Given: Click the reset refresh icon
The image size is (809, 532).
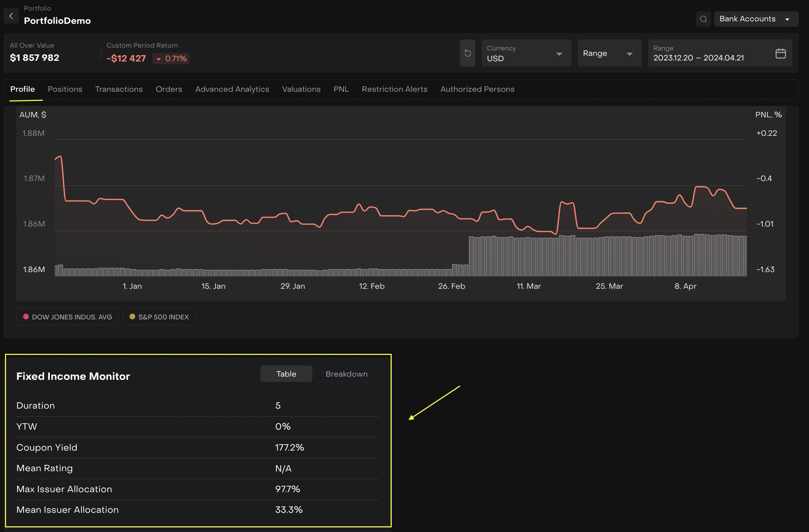Looking at the screenshot, I should (467, 53).
